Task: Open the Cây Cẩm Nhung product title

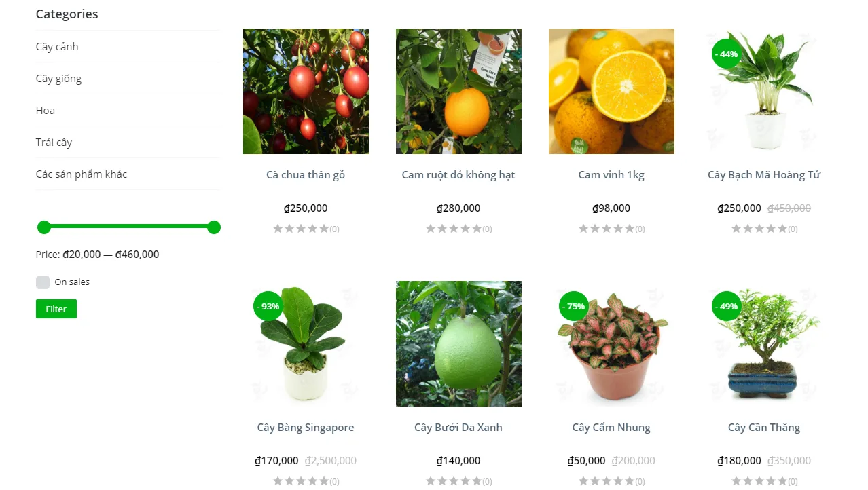Action: (611, 428)
